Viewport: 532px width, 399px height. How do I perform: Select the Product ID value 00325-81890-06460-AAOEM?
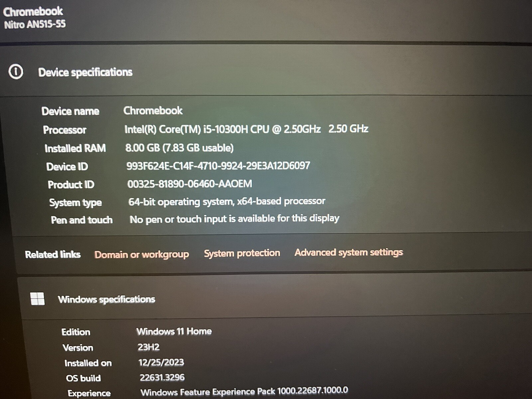tap(190, 184)
